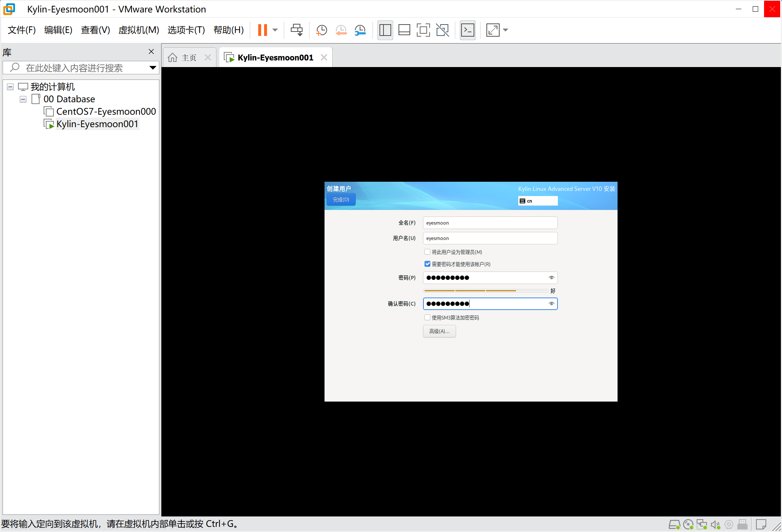Open the 帮助(H) menu
The image size is (782, 532).
click(229, 30)
